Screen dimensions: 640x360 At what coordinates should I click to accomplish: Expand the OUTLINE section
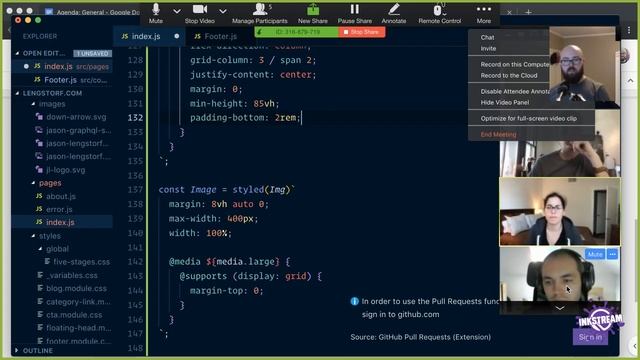pyautogui.click(x=16, y=350)
